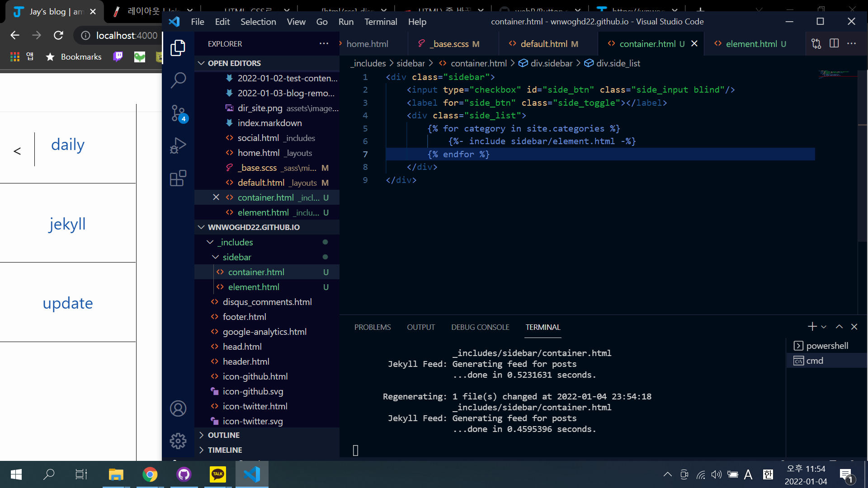The height and width of the screenshot is (488, 868).
Task: Reload the localhost page in Chrome
Action: pos(58,35)
